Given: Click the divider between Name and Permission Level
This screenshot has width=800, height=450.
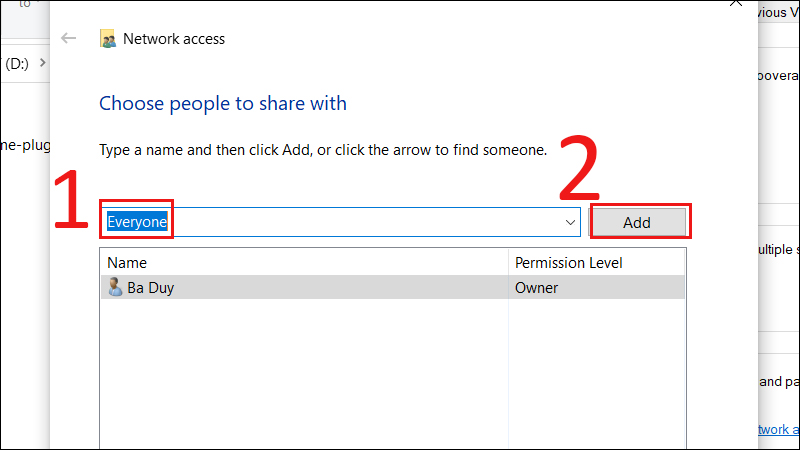Looking at the screenshot, I should (x=508, y=263).
